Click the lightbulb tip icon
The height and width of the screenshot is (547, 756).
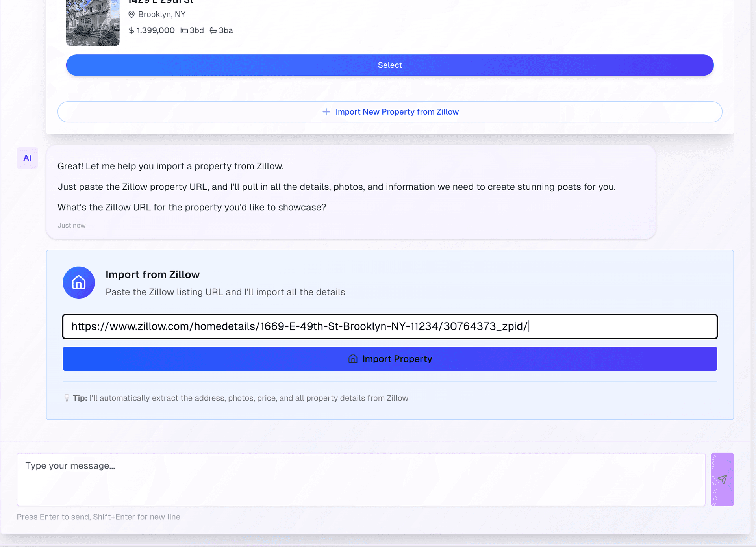pyautogui.click(x=67, y=398)
